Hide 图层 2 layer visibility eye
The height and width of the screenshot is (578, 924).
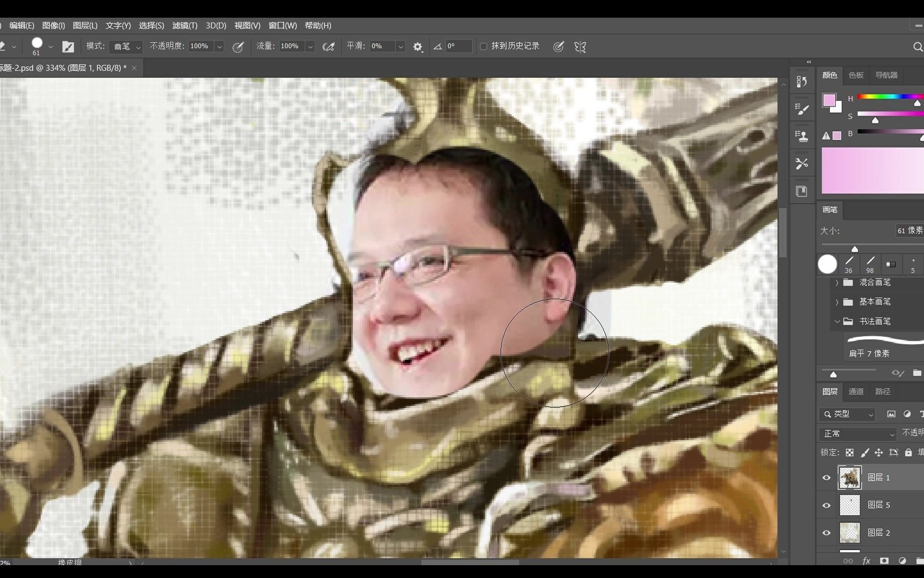coord(827,533)
